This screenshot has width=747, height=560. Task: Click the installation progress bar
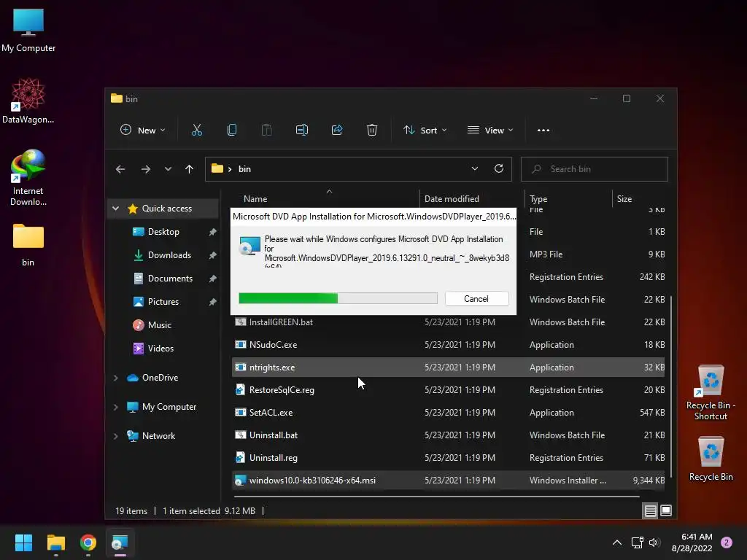click(x=338, y=298)
